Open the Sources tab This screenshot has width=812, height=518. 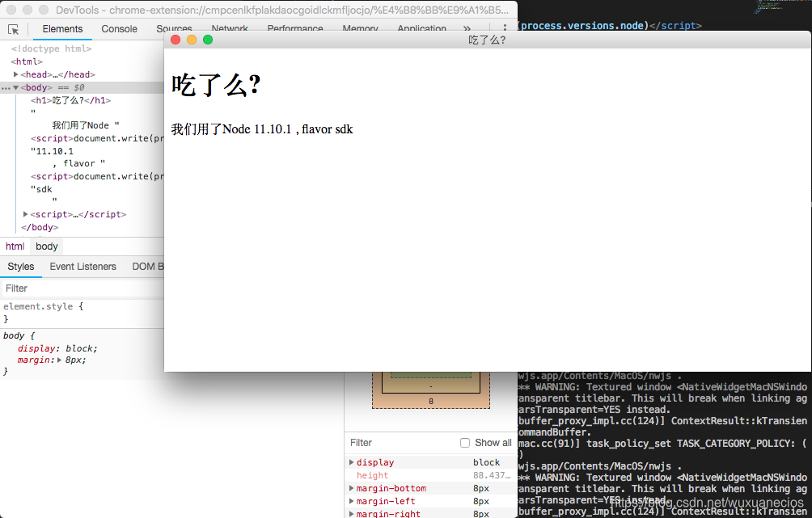174,28
